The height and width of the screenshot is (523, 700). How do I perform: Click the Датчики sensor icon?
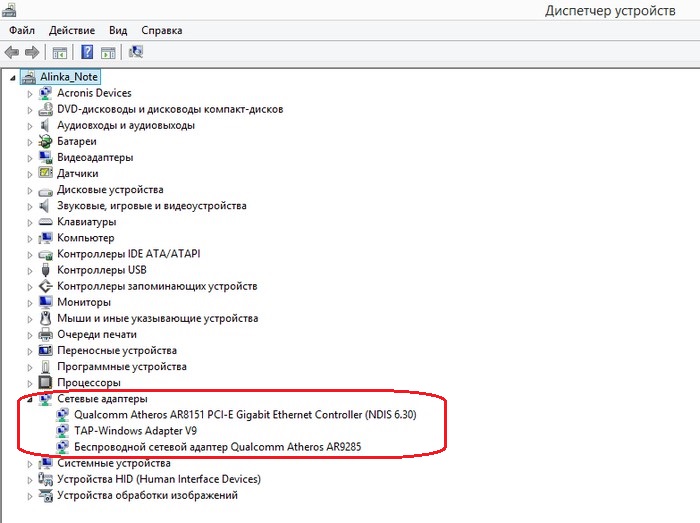45,173
